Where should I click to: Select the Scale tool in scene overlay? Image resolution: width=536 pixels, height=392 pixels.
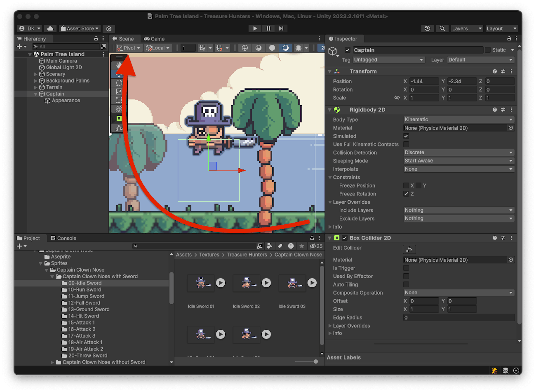(119, 92)
